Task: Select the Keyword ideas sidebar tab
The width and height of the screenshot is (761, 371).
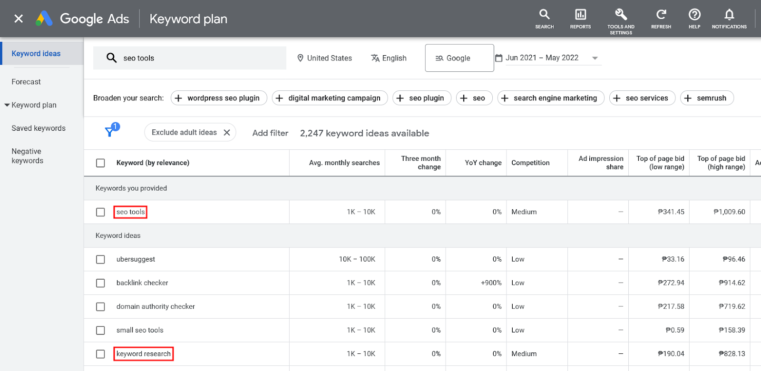Action: [x=42, y=53]
